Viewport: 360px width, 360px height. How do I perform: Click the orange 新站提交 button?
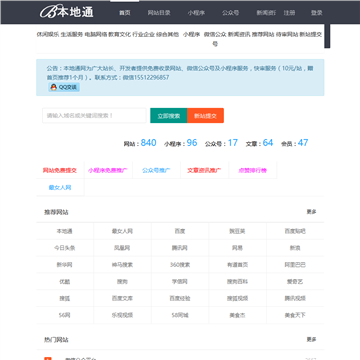tap(205, 115)
